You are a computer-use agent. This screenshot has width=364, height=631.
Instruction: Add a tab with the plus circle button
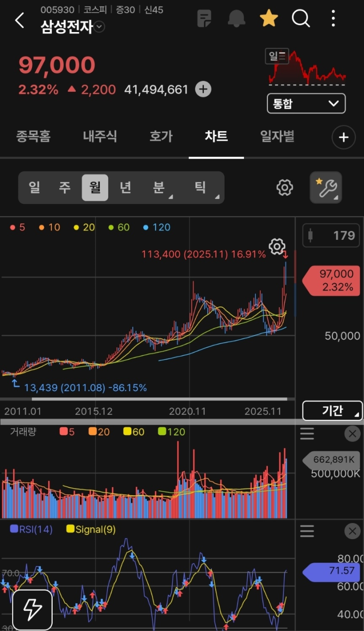(344, 137)
